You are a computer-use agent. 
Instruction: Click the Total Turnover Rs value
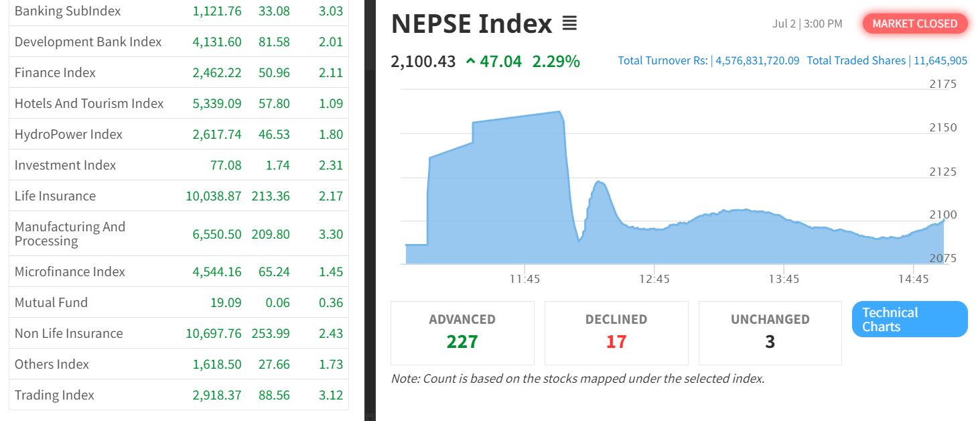(x=758, y=60)
